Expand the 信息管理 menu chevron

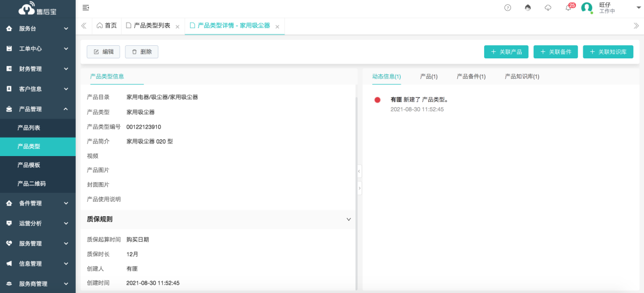(66, 263)
